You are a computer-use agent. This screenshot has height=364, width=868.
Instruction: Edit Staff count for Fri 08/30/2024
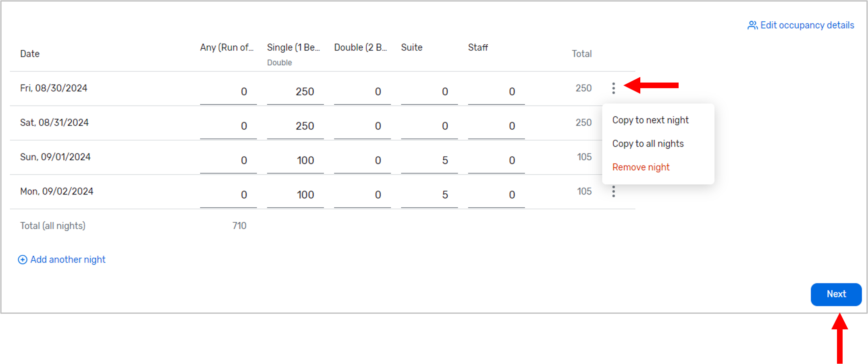[496, 92]
